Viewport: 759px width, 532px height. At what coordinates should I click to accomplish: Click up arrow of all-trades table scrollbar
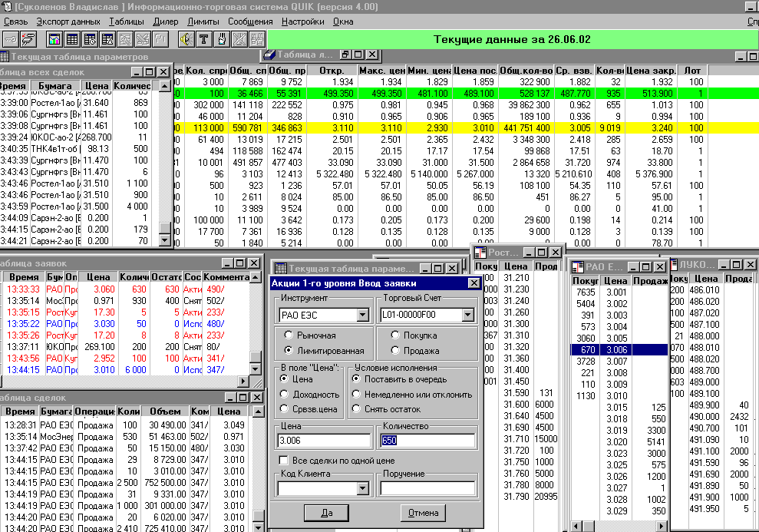pos(164,86)
